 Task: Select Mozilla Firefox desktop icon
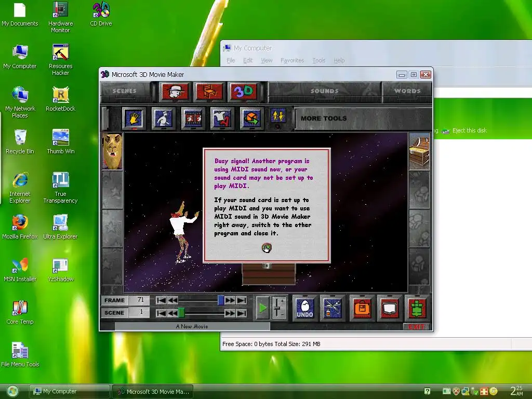[x=20, y=227]
